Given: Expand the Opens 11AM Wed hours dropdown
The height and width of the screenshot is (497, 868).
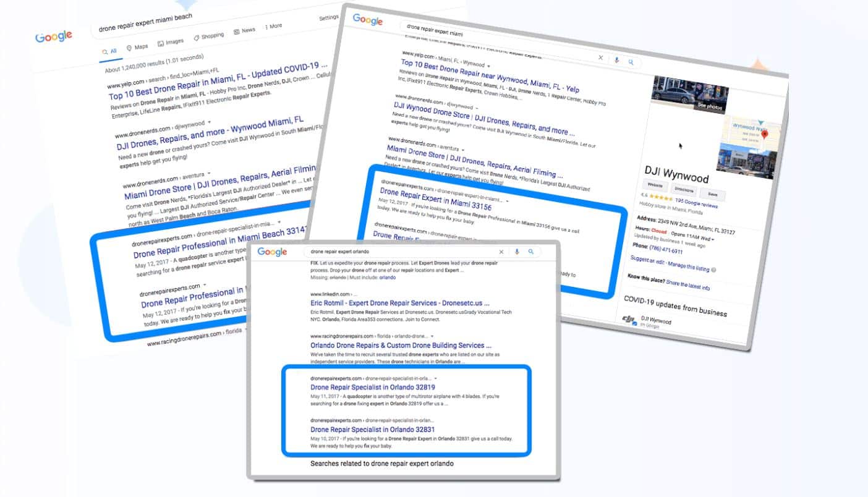Looking at the screenshot, I should pyautogui.click(x=713, y=239).
